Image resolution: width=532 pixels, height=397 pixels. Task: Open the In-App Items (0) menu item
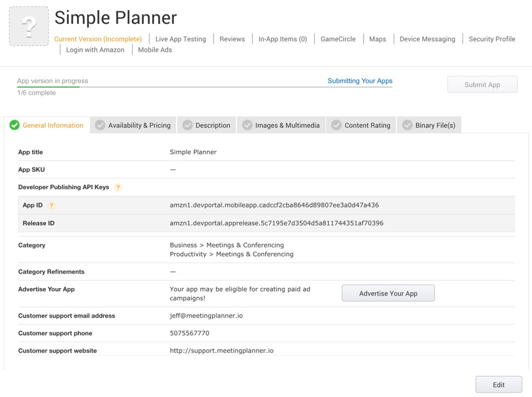pyautogui.click(x=283, y=39)
